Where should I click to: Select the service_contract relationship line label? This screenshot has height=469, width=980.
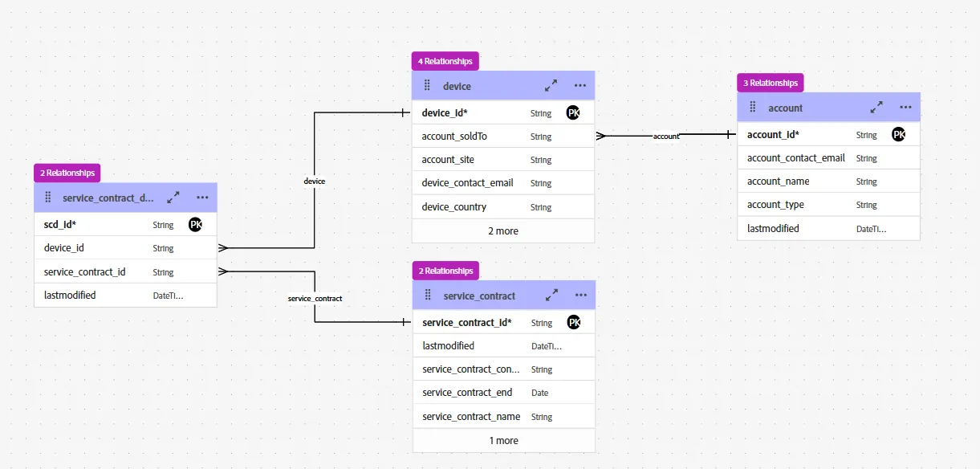[315, 299]
